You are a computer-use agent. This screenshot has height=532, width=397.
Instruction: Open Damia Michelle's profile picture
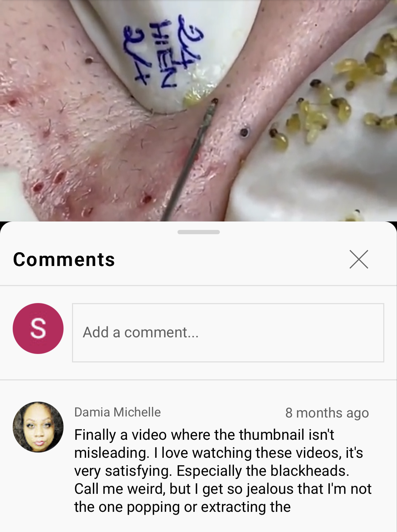pyautogui.click(x=38, y=427)
